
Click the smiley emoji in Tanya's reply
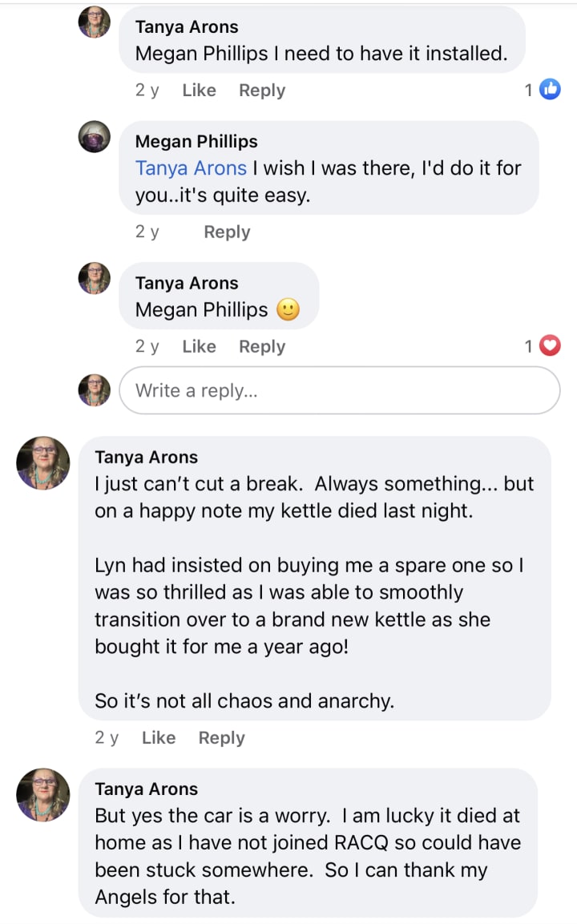(288, 310)
